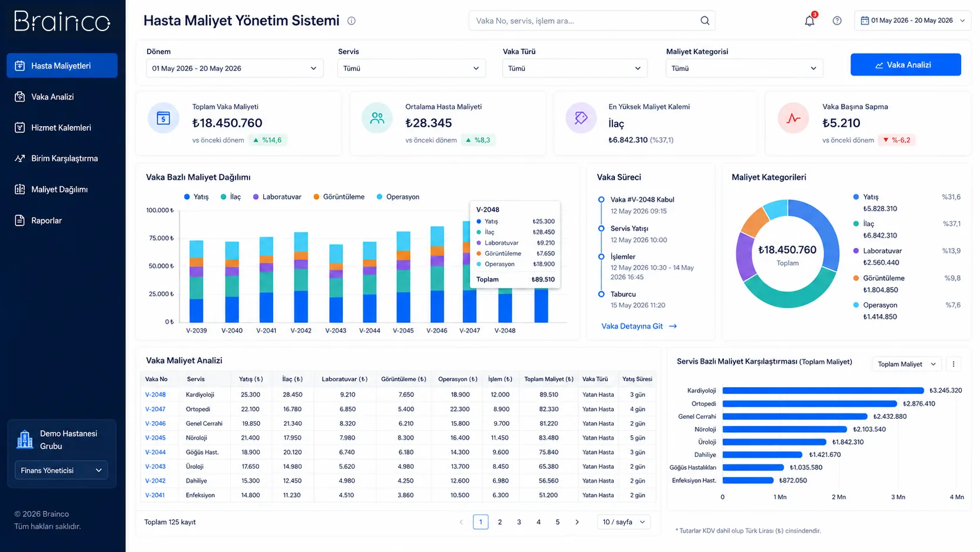Click the blue Vaka Analizi button
The height and width of the screenshot is (552, 980).
pyautogui.click(x=906, y=65)
